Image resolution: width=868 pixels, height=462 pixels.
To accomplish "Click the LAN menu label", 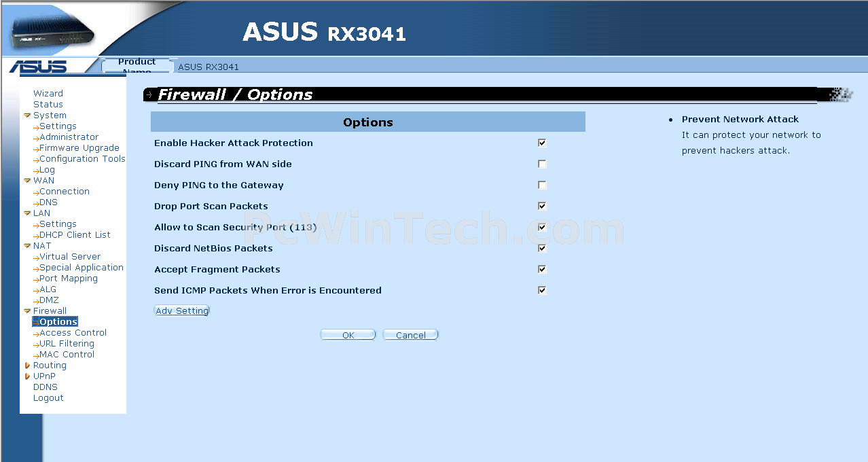I will (x=41, y=213).
